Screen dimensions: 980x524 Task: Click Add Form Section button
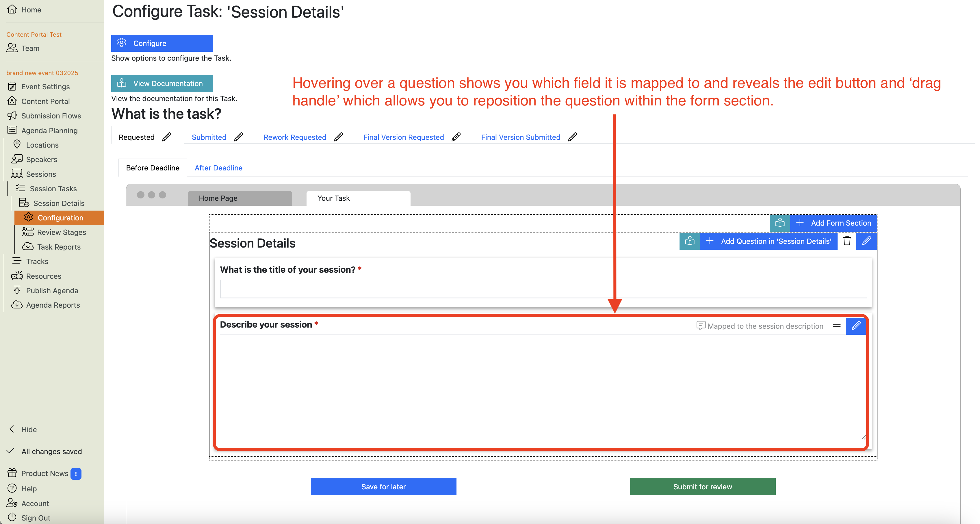click(x=834, y=223)
